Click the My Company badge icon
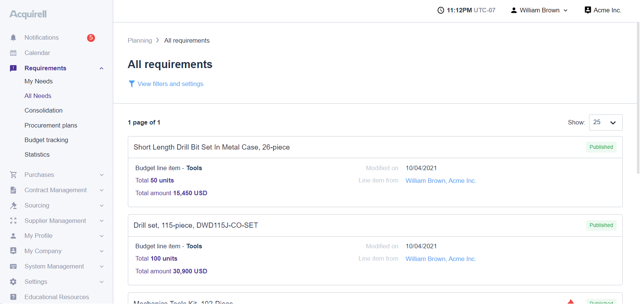The image size is (644, 304). click(x=13, y=251)
